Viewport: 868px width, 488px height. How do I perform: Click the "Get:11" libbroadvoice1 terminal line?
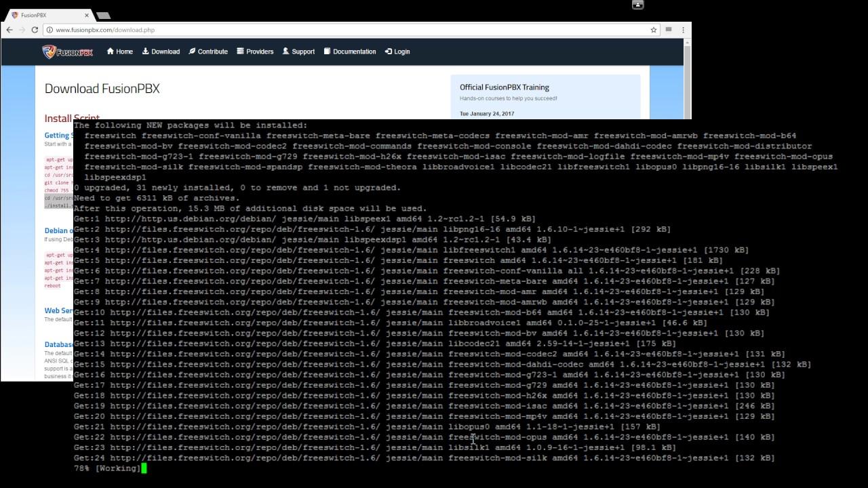pos(391,323)
